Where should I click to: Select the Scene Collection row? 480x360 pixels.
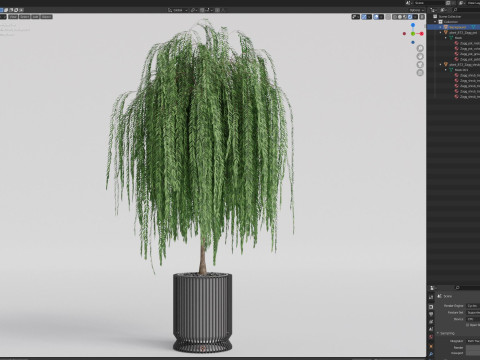coord(453,16)
